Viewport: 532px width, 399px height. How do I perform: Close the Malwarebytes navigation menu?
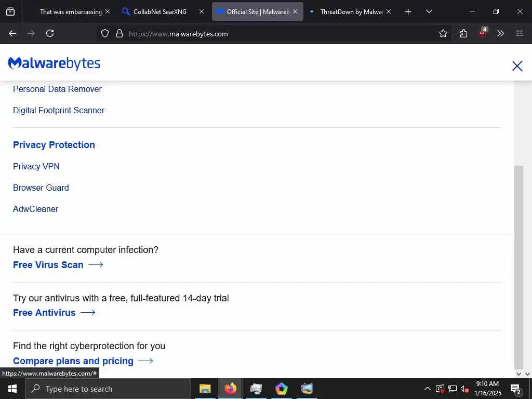click(x=517, y=66)
